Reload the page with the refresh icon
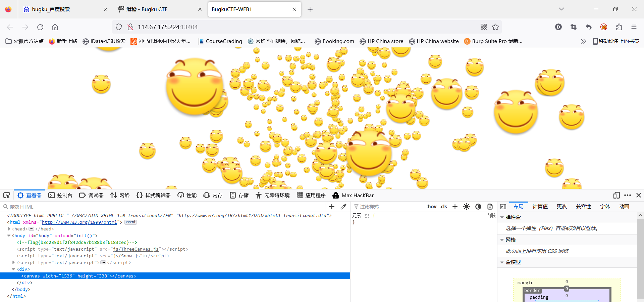This screenshot has height=302, width=644. pyautogui.click(x=40, y=27)
